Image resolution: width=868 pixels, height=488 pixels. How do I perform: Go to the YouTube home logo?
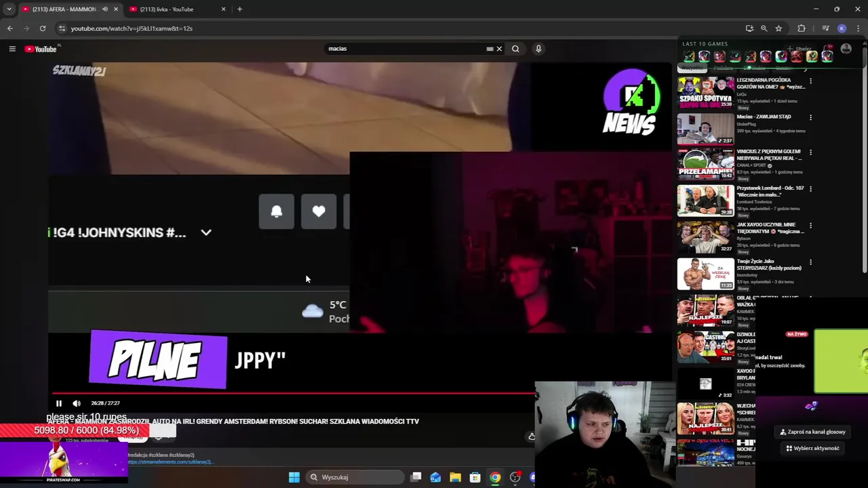(41, 49)
